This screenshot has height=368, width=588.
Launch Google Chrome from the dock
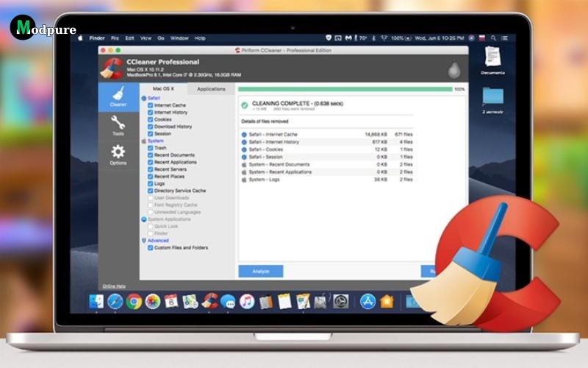[134, 301]
